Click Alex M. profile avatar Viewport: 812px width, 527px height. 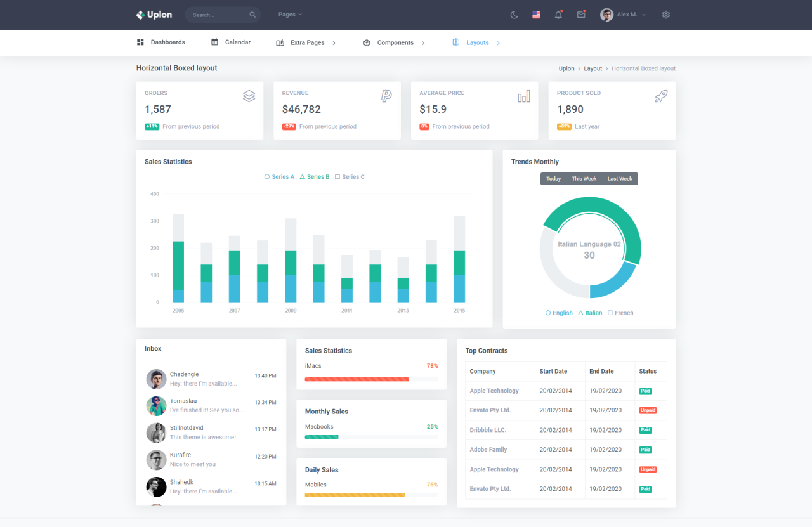606,15
